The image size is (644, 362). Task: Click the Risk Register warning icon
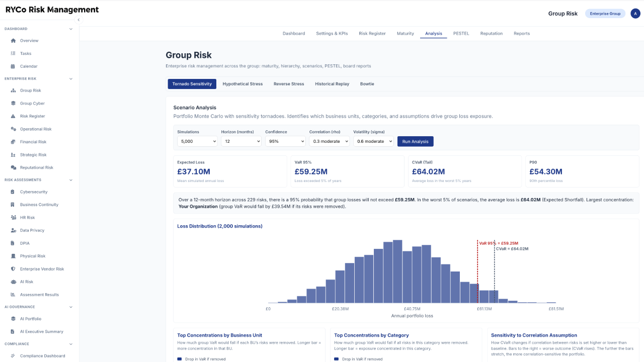coord(13,116)
